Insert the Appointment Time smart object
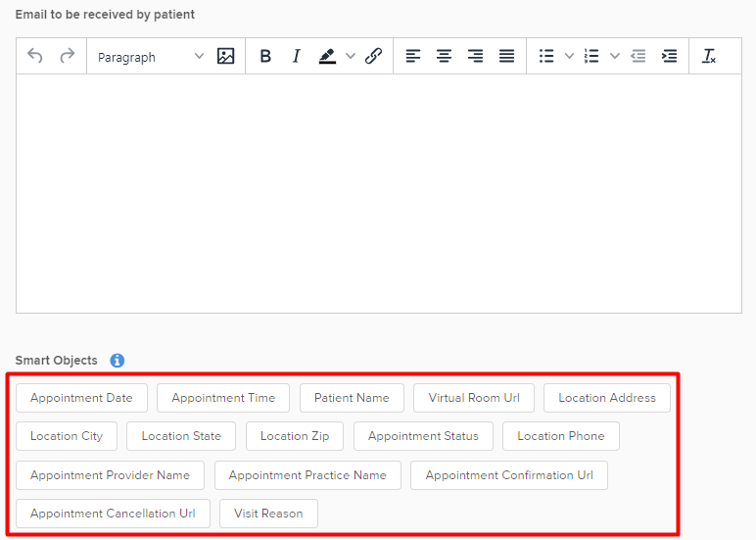Viewport: 756px width, 540px height. (x=223, y=398)
